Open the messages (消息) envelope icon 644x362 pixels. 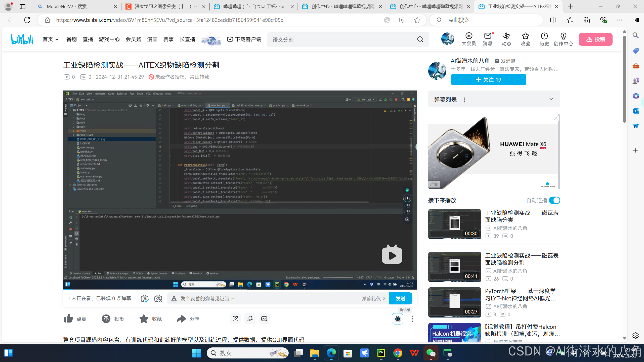point(488,36)
